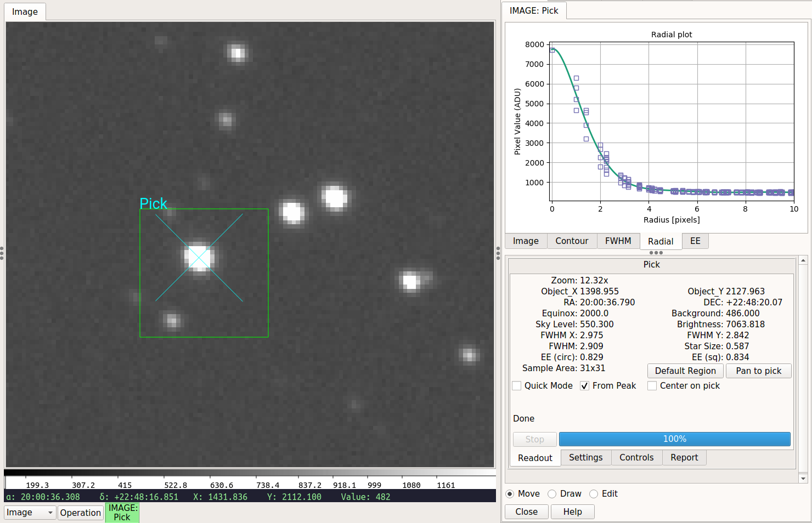Enable the Quick Mode checkbox

517,386
